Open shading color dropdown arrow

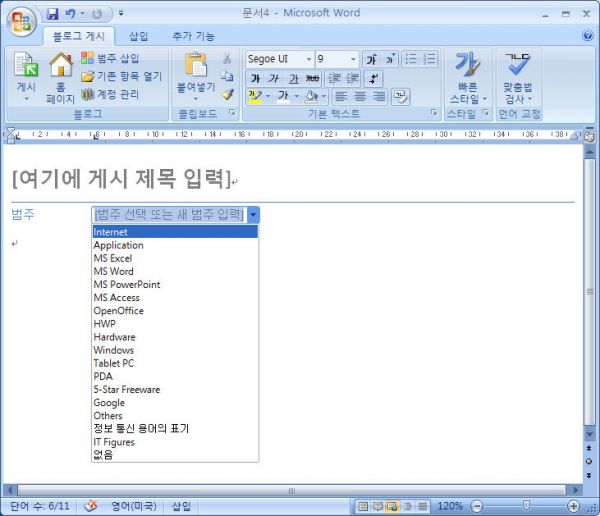pos(324,96)
